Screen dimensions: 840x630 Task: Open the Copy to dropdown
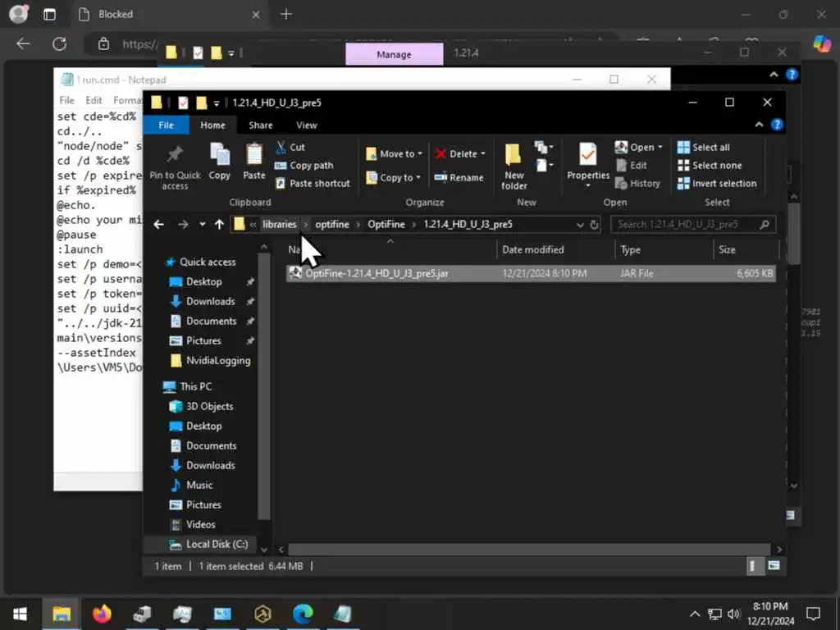pyautogui.click(x=393, y=177)
